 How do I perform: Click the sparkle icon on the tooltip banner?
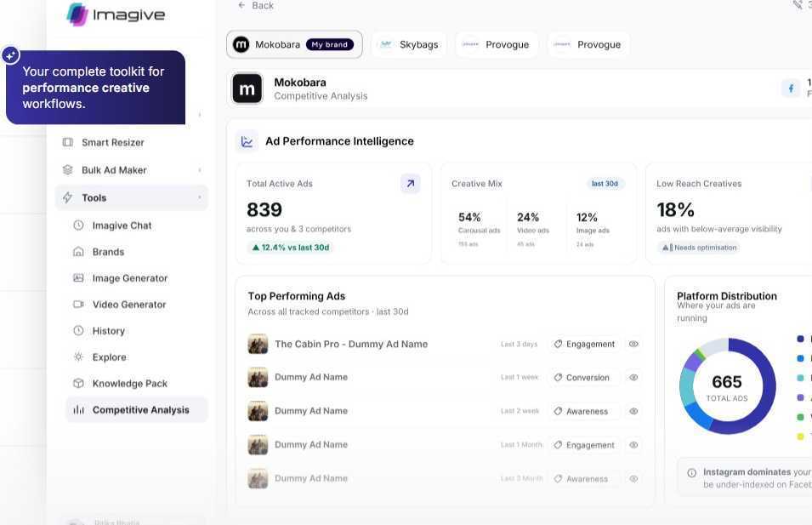(11, 55)
